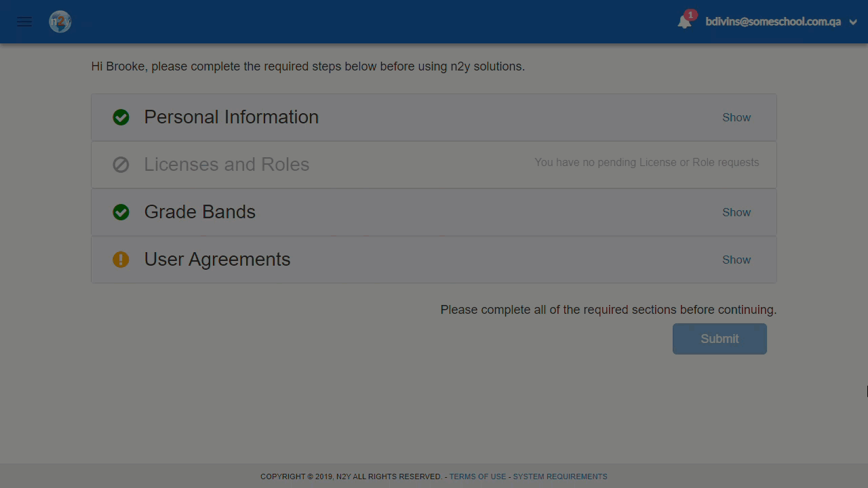Viewport: 868px width, 488px height.
Task: Open bdivins@someschool.com.qa account menu
Action: (773, 22)
